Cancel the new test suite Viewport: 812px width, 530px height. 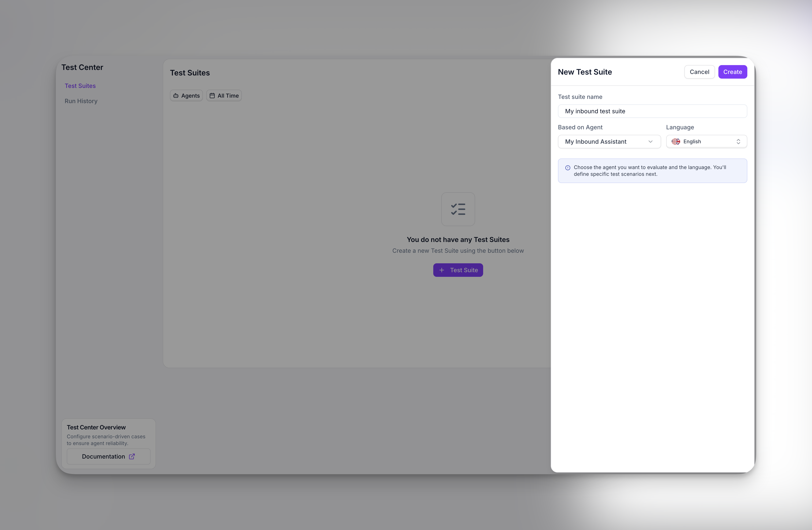pyautogui.click(x=699, y=72)
